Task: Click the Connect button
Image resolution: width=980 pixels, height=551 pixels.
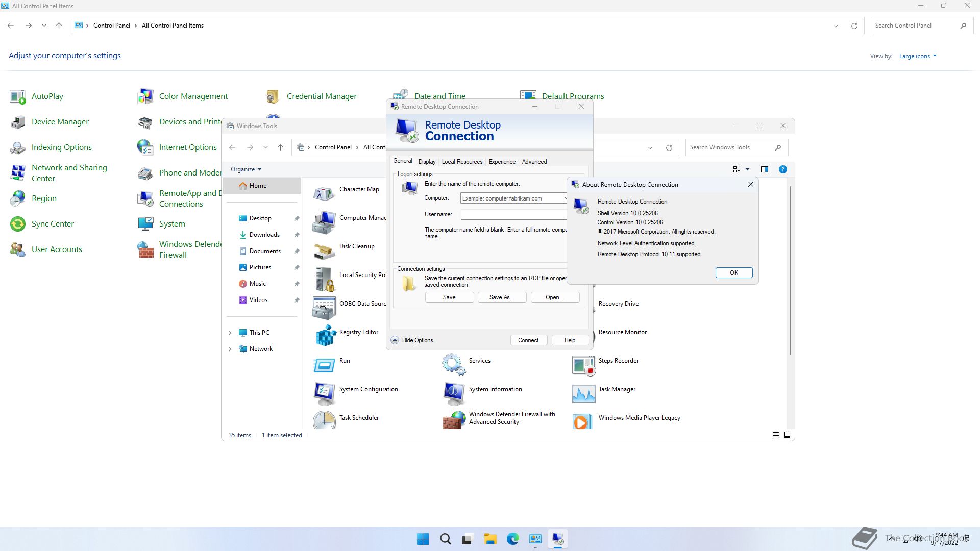Action: 528,340
